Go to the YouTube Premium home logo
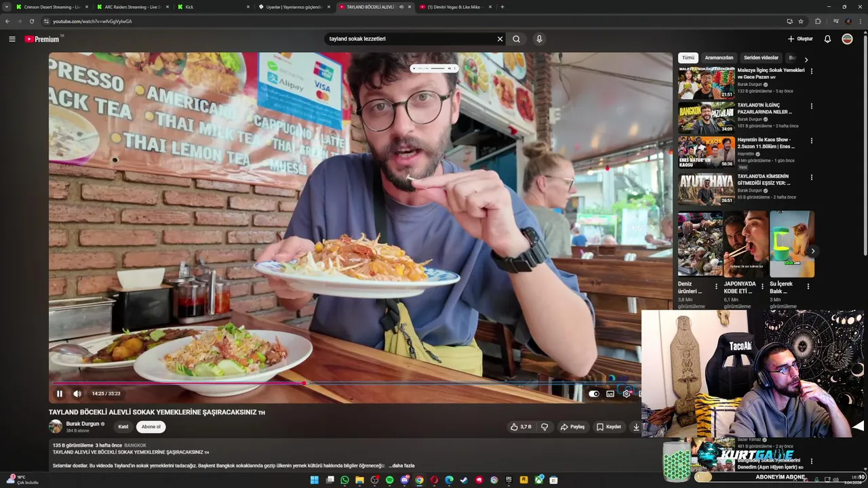This screenshot has width=868, height=488. (x=42, y=39)
